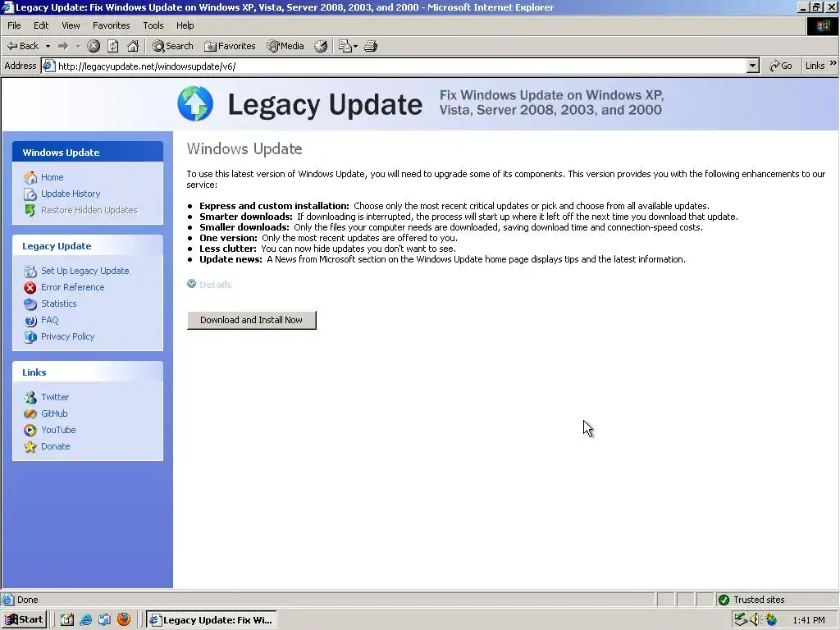The image size is (840, 630).
Task: Click the Forward arrow toolbar button
Action: 63,46
